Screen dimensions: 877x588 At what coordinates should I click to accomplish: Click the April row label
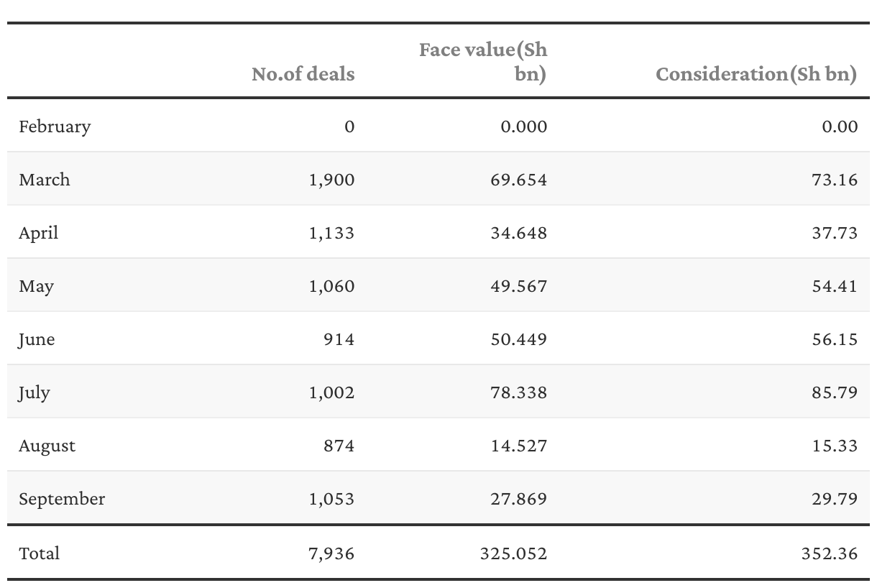pyautogui.click(x=39, y=233)
